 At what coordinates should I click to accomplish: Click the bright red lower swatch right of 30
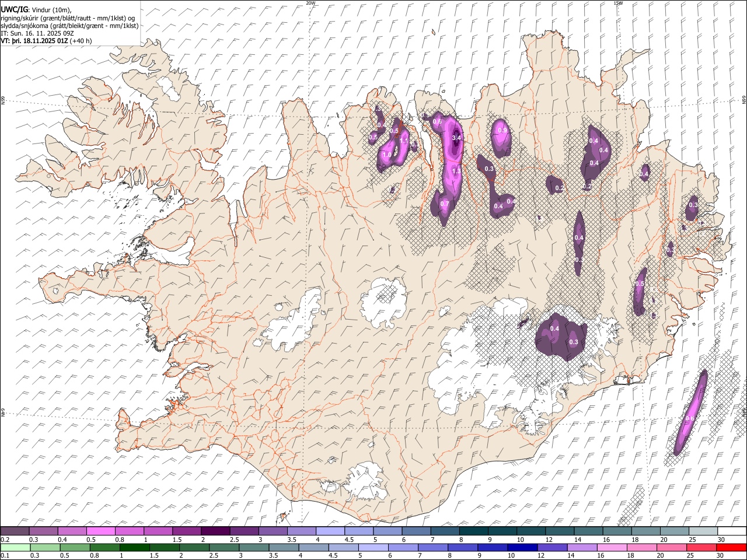pyautogui.click(x=732, y=547)
